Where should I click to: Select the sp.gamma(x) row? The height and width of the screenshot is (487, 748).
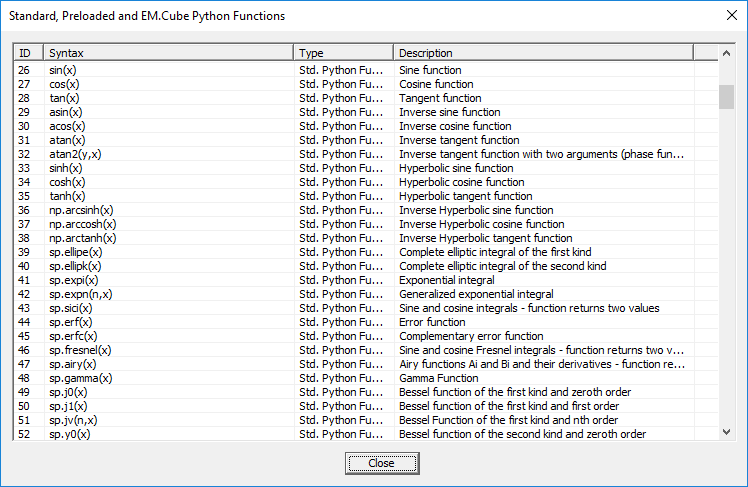80,378
